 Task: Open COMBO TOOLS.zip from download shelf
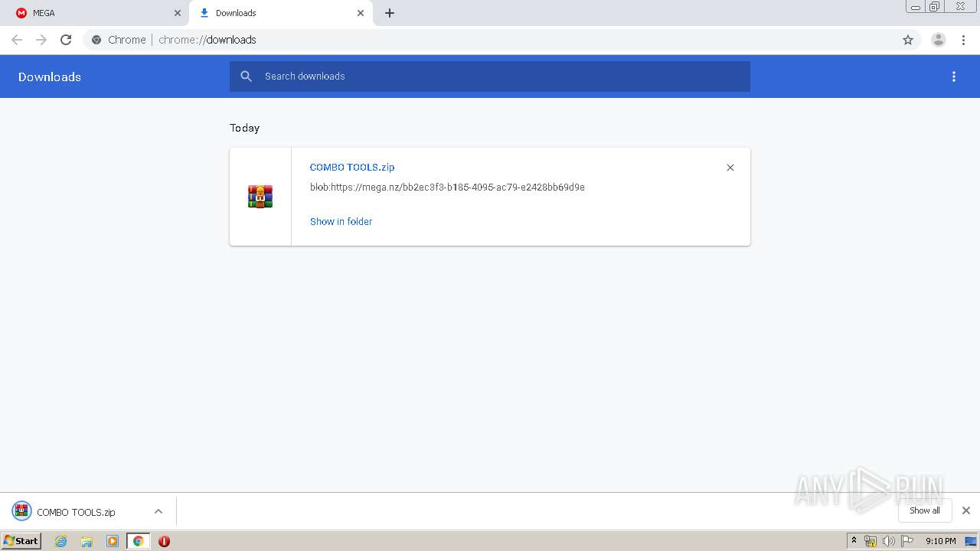point(76,512)
